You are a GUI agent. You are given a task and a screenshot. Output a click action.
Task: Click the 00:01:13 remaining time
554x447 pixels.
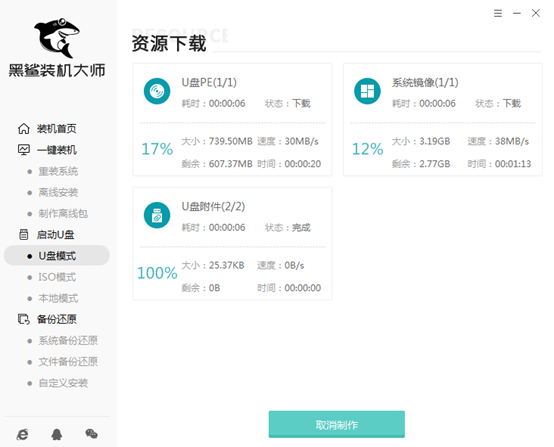click(513, 164)
